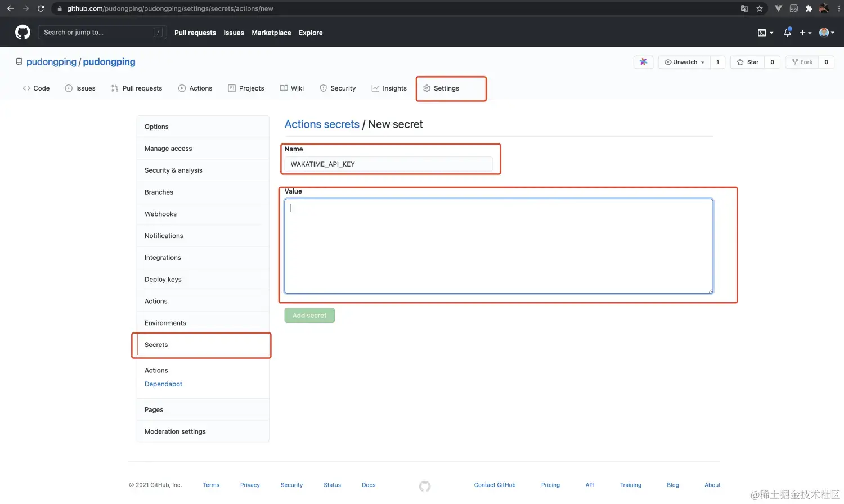Image resolution: width=844 pixels, height=504 pixels.
Task: Switch to repository Actions tab
Action: pyautogui.click(x=195, y=88)
